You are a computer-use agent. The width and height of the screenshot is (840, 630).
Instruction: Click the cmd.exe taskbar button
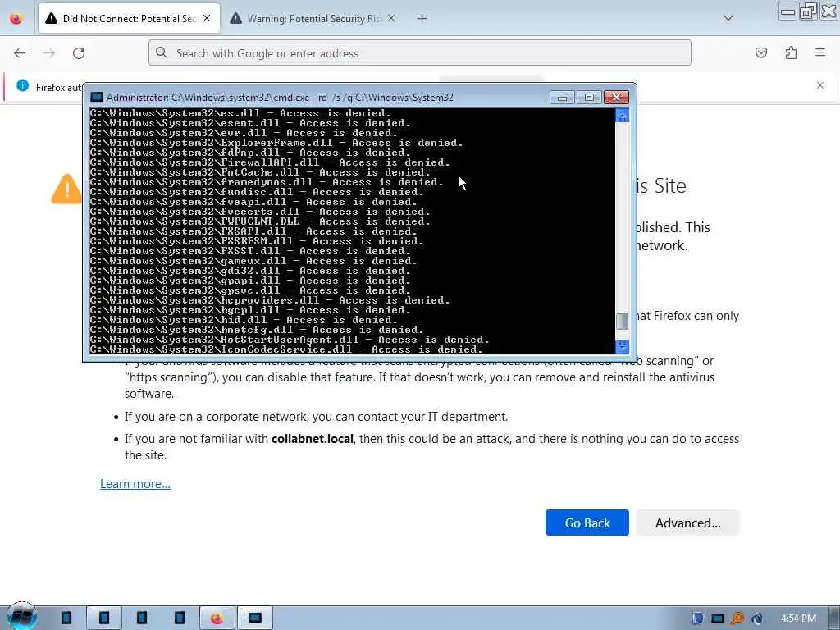pos(255,619)
